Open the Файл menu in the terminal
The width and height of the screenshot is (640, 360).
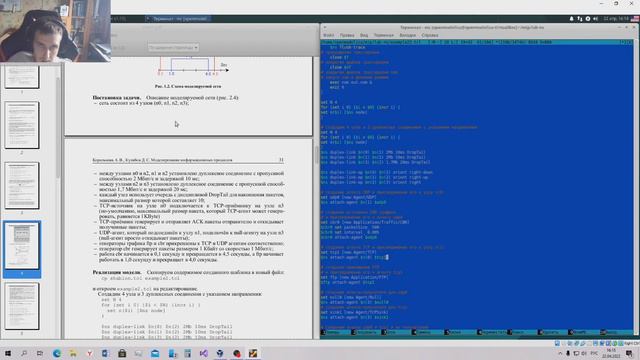(x=328, y=36)
